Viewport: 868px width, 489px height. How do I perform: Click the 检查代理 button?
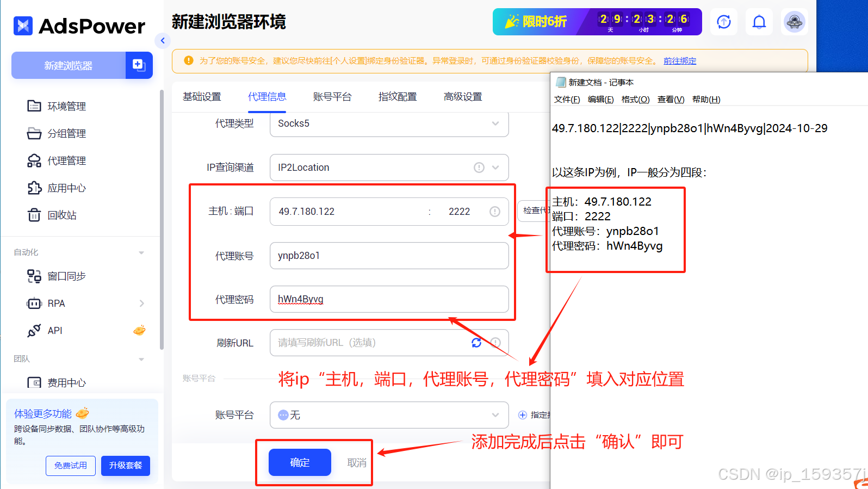(534, 211)
